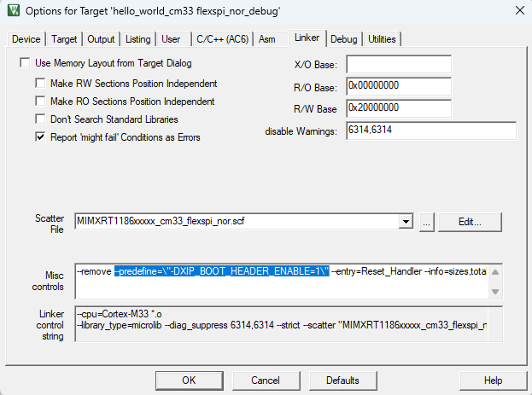Toggle Don't Search Standard Libraries checkbox

coord(40,119)
